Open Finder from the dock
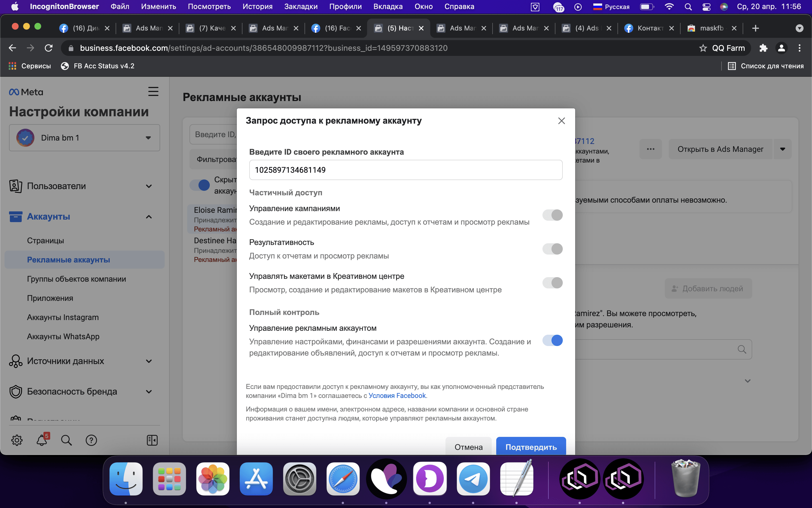 (126, 479)
